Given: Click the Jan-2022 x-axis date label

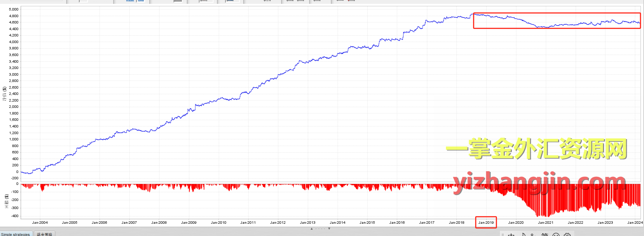Looking at the screenshot, I should (x=576, y=223).
